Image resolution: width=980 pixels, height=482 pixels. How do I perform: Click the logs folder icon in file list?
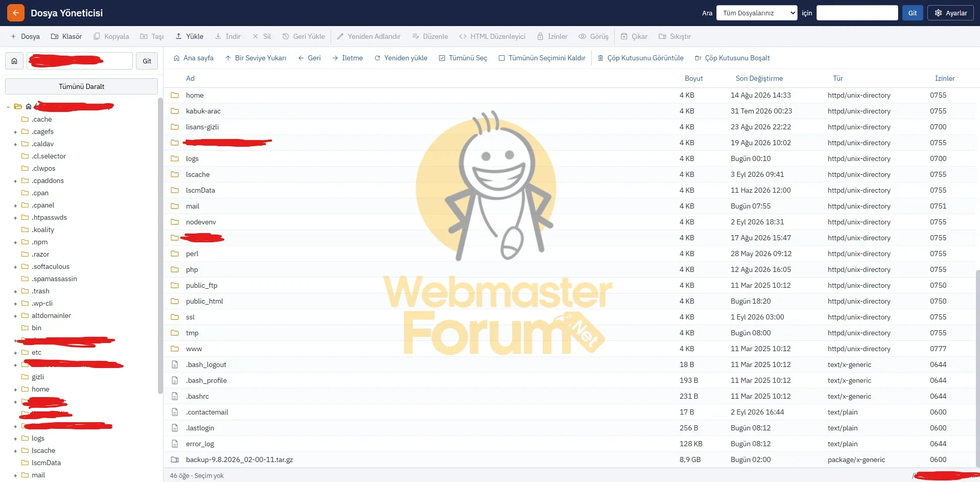coord(175,158)
